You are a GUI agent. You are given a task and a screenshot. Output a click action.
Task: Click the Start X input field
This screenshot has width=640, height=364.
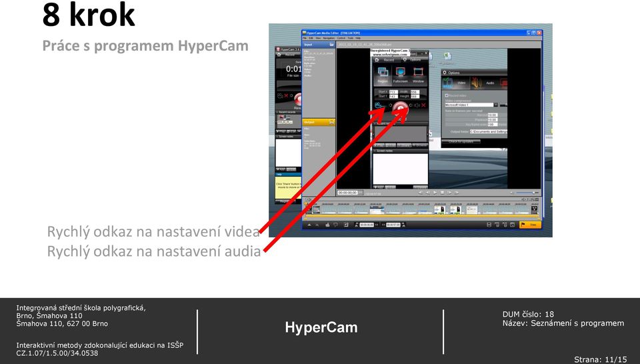click(x=393, y=92)
